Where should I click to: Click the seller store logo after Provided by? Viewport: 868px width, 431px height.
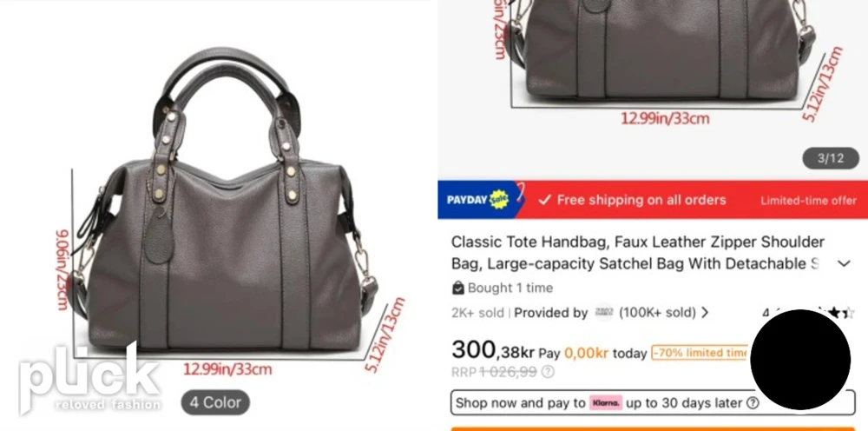coord(603,313)
